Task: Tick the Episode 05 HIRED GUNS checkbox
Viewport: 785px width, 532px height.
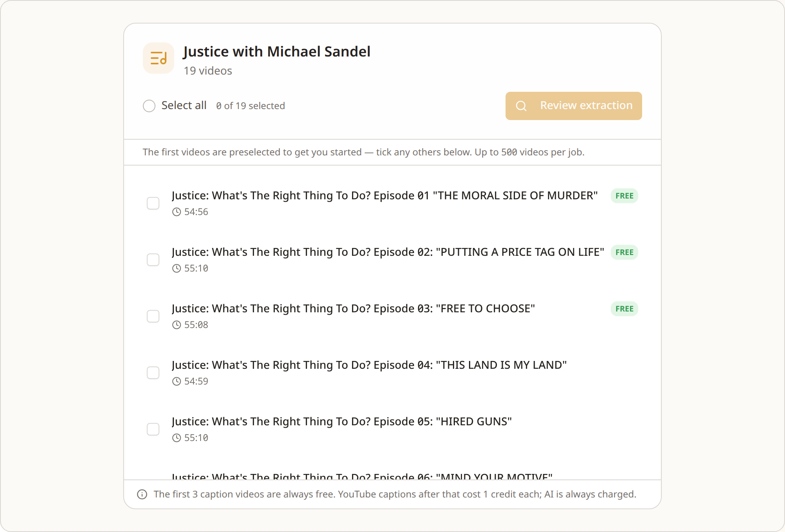Action: (153, 429)
